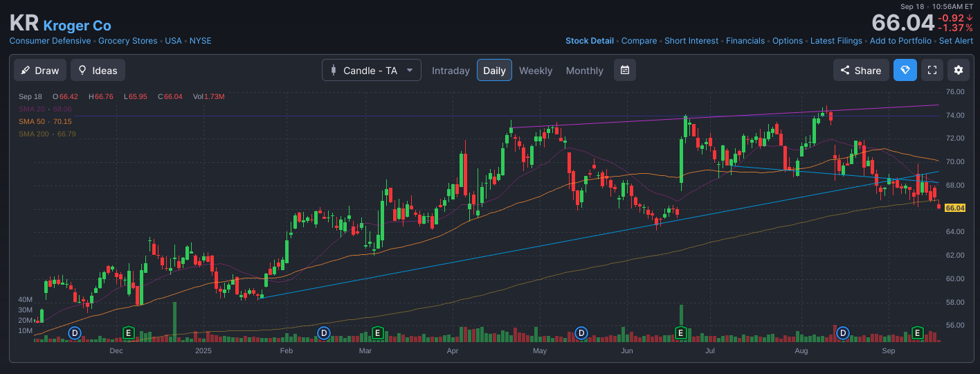Image resolution: width=980 pixels, height=374 pixels.
Task: Expand the Candle - TA chart type dropdown
Action: (x=372, y=70)
